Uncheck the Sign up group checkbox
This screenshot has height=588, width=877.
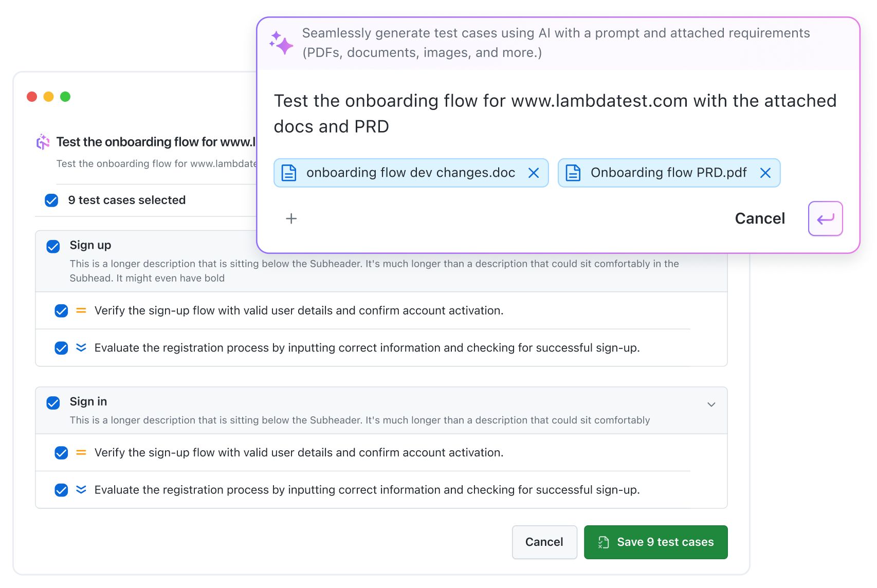[53, 247]
